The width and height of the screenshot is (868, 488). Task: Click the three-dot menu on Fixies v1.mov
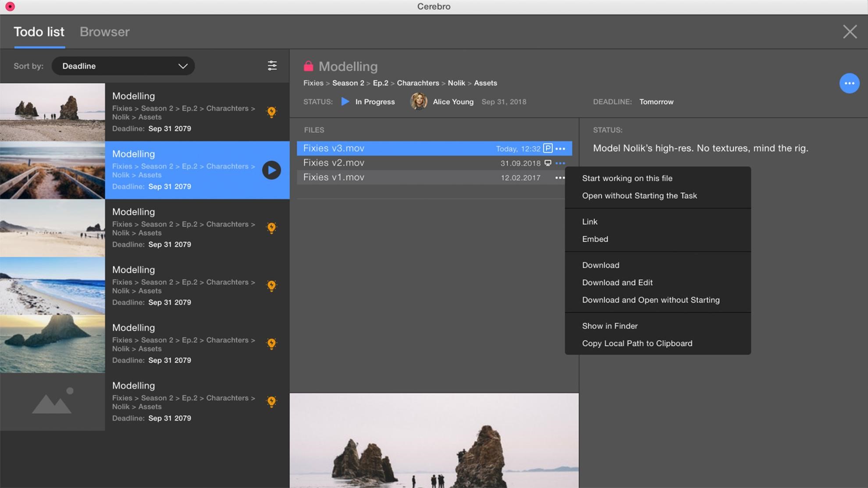coord(560,177)
